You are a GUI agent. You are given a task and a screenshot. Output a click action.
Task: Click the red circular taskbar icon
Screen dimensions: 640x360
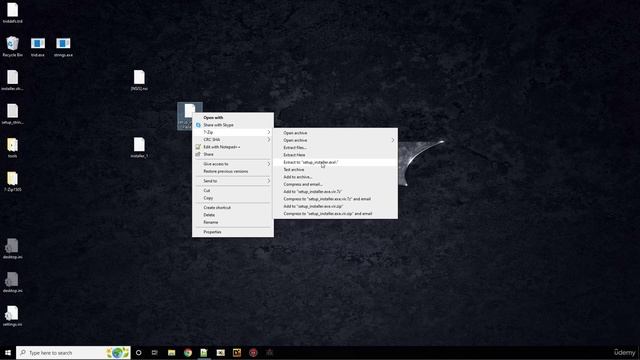253,353
